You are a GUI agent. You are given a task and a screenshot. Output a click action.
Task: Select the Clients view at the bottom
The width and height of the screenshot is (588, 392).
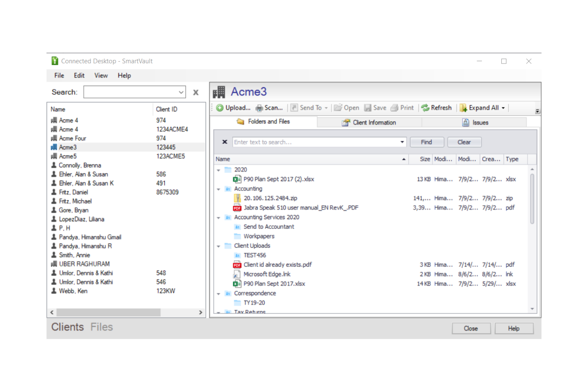point(68,327)
